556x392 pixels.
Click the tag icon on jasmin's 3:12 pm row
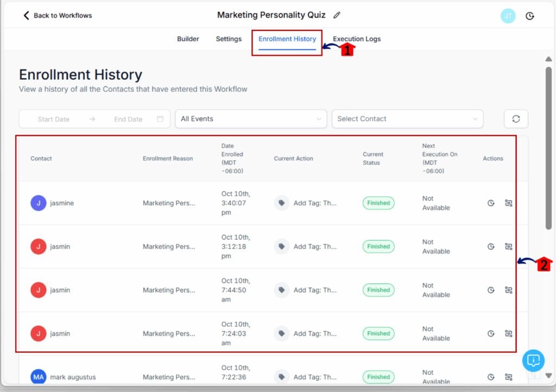pyautogui.click(x=281, y=246)
